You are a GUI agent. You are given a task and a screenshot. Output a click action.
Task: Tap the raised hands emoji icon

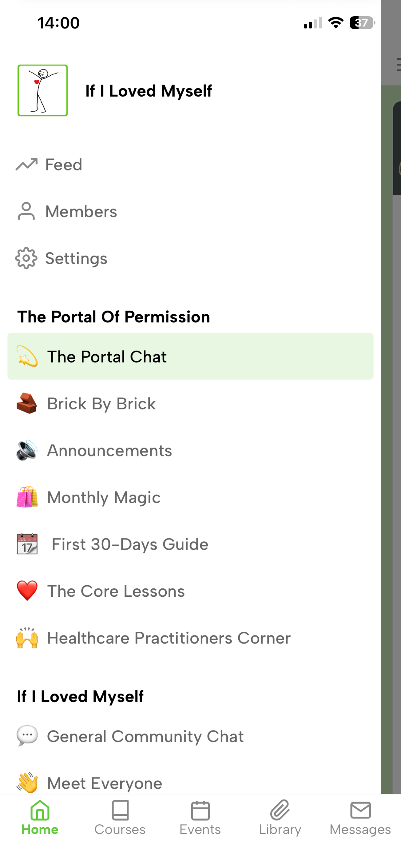click(27, 638)
